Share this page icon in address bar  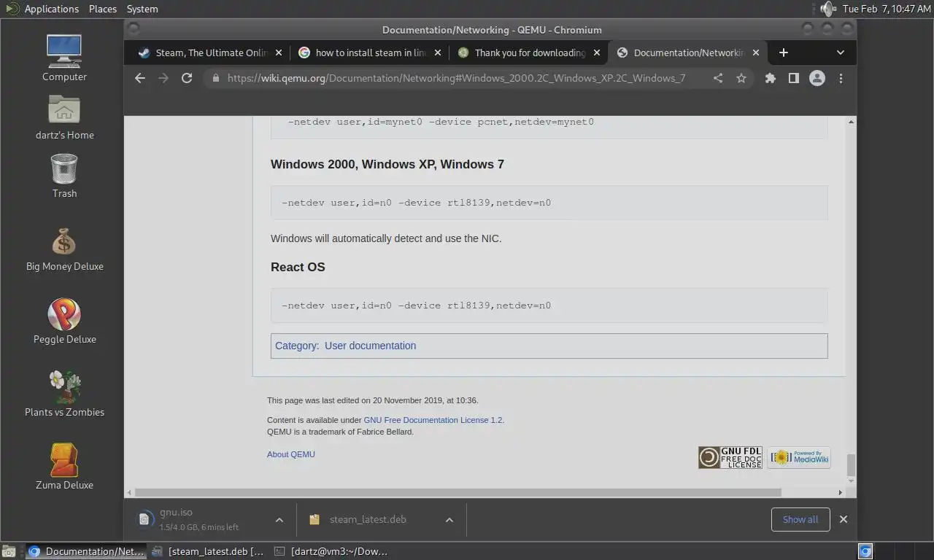pyautogui.click(x=718, y=78)
